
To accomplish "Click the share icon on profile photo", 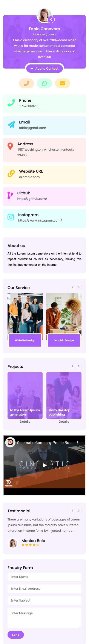I will (x=51, y=19).
